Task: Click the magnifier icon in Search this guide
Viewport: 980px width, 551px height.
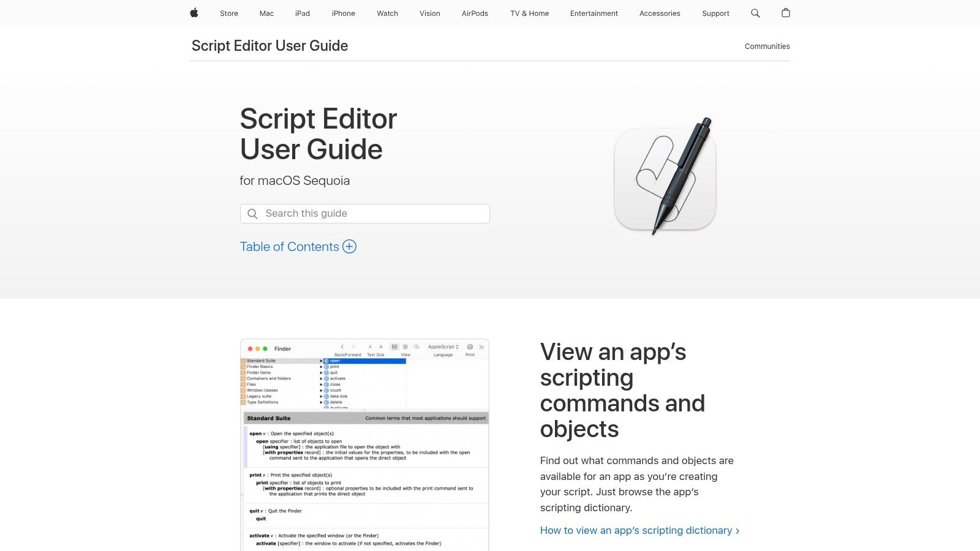Action: click(252, 214)
